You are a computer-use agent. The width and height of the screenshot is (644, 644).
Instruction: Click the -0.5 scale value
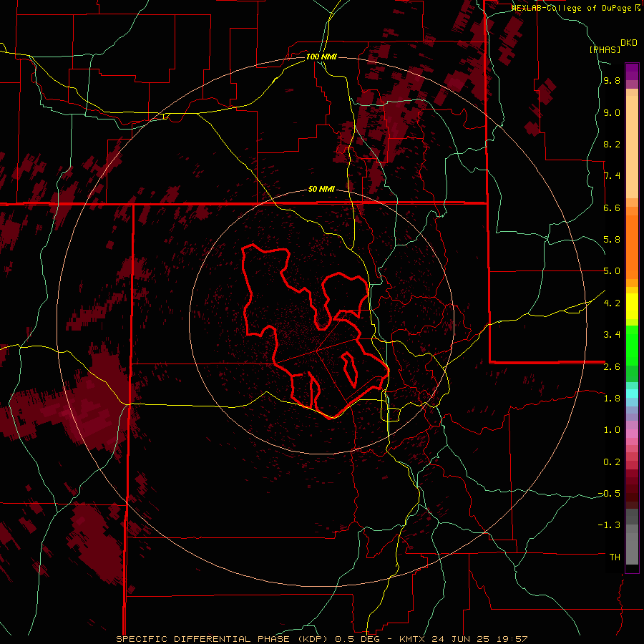pyautogui.click(x=609, y=494)
